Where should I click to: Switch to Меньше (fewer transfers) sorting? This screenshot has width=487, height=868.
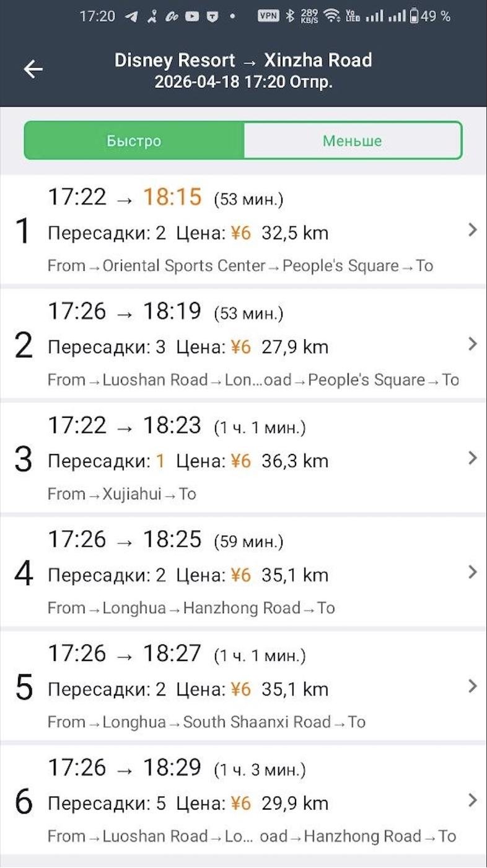pos(352,141)
